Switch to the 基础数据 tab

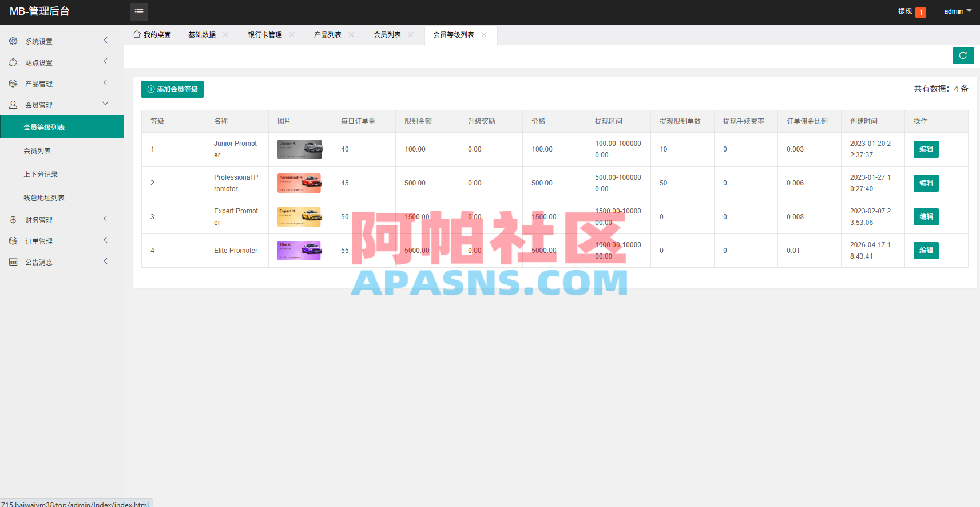(202, 35)
